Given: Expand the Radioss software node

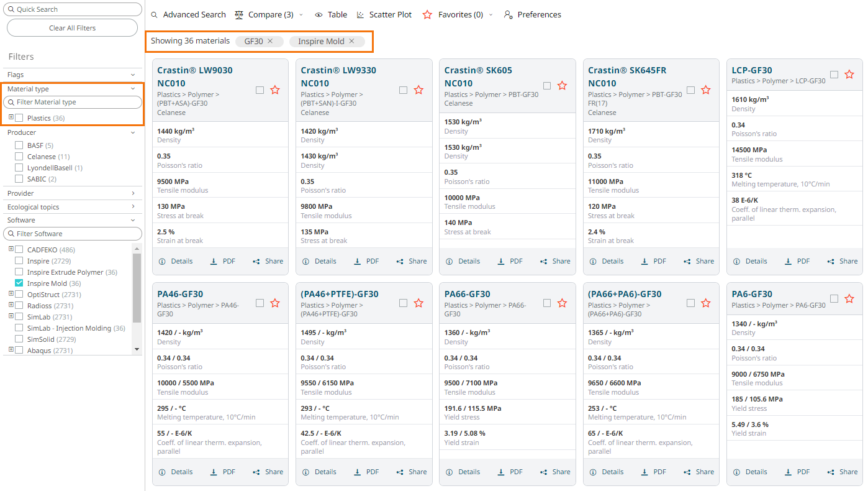Looking at the screenshot, I should coord(11,305).
